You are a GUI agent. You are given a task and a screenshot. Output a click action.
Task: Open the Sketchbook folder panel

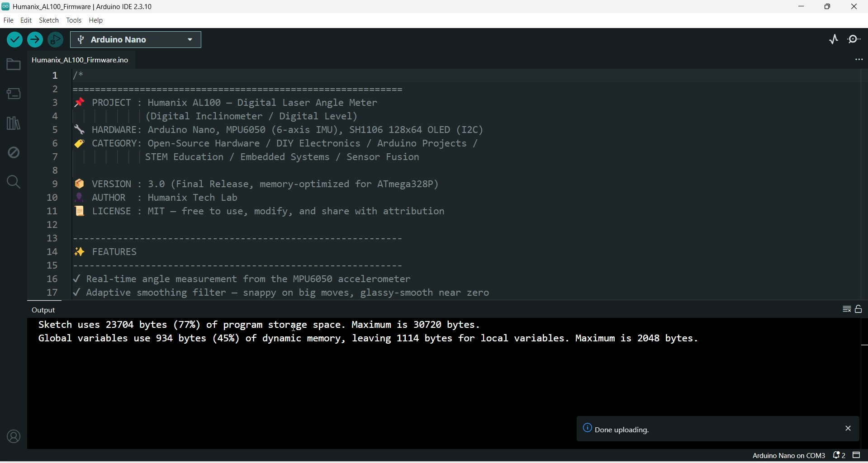[x=14, y=65]
